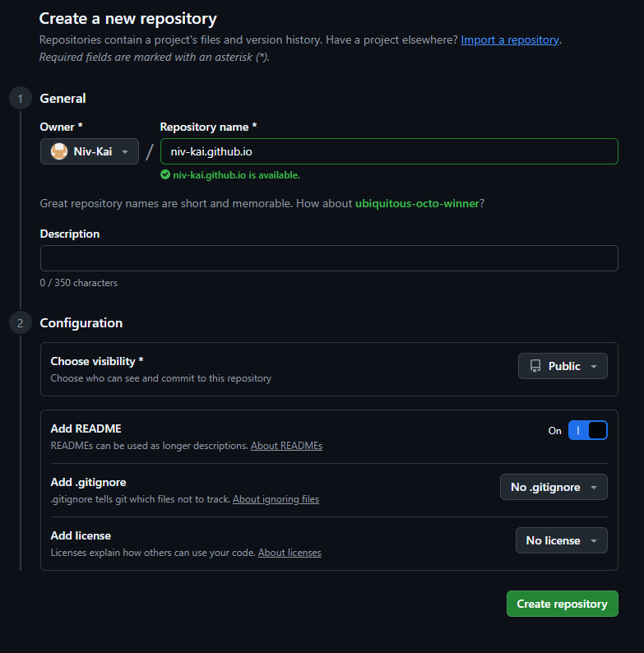Viewport: 644px width, 653px height.
Task: Open the Owner Niv-Kai dropdown
Action: [x=90, y=151]
